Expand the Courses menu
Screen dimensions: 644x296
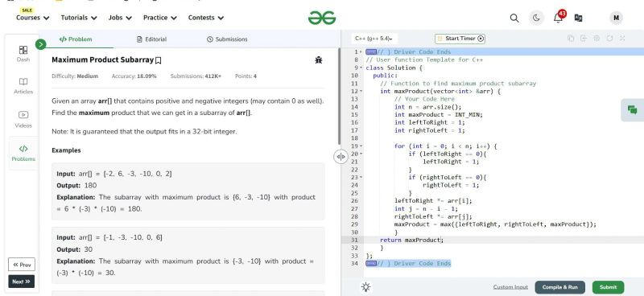pyautogui.click(x=32, y=18)
